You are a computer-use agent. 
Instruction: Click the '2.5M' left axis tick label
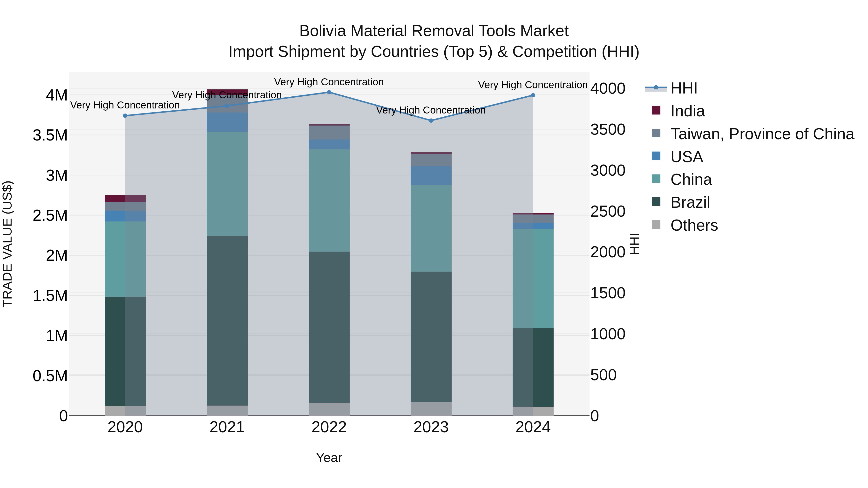[50, 215]
